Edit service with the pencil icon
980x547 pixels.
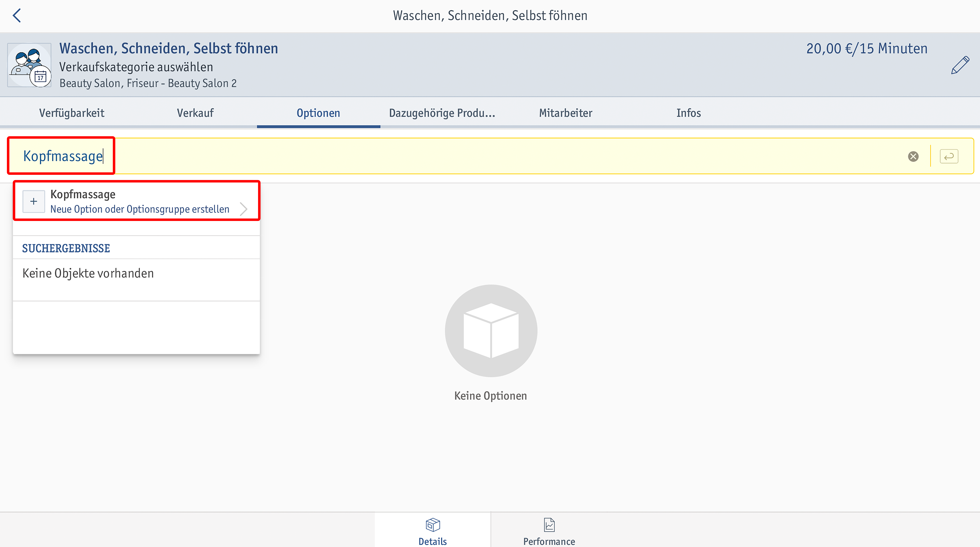(960, 65)
